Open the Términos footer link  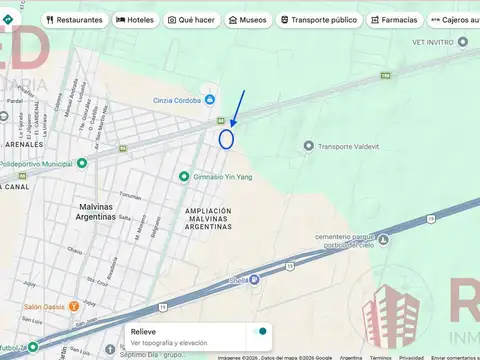pyautogui.click(x=381, y=358)
